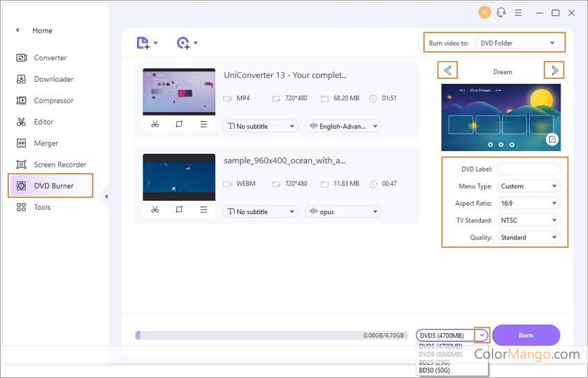Expand the No subtitle dropdown for first video

point(260,126)
